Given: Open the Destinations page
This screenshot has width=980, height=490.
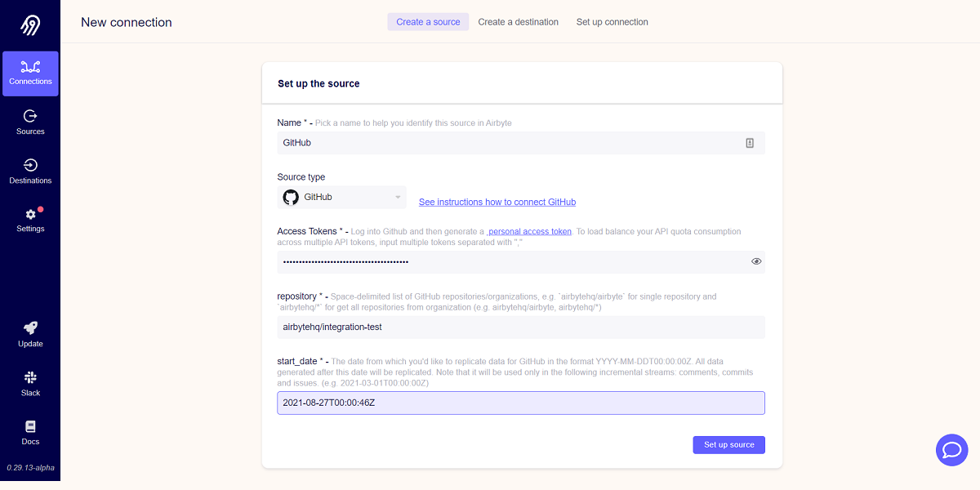Looking at the screenshot, I should tap(30, 171).
